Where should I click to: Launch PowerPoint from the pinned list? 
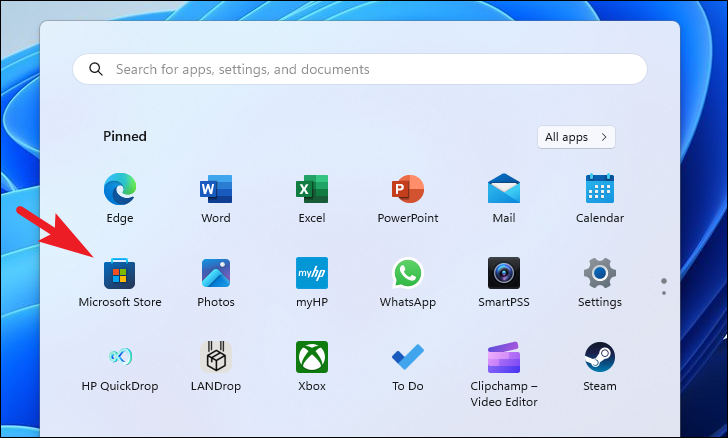coord(408,189)
